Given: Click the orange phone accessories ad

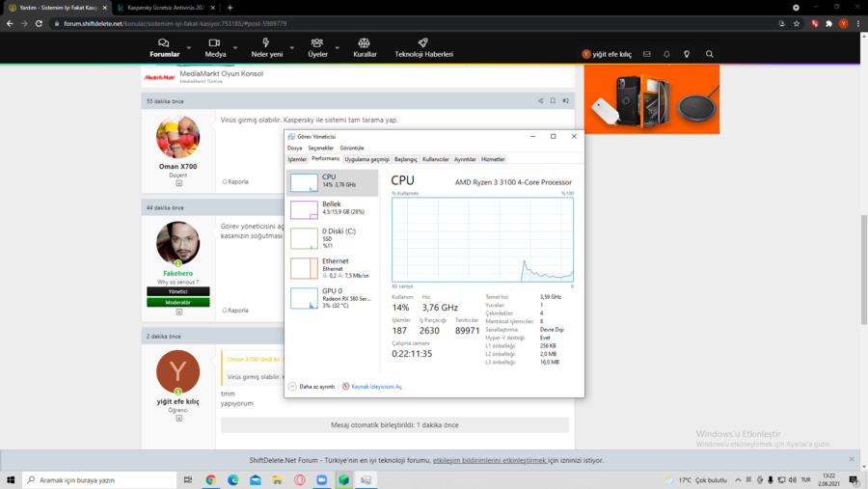Looking at the screenshot, I should click(652, 99).
